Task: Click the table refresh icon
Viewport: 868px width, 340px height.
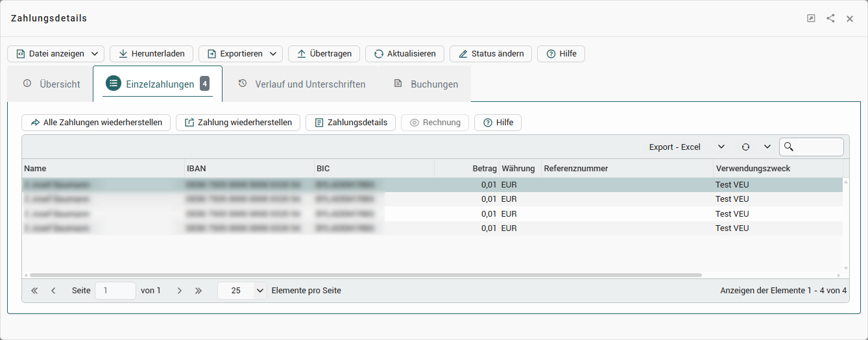Action: pyautogui.click(x=746, y=147)
